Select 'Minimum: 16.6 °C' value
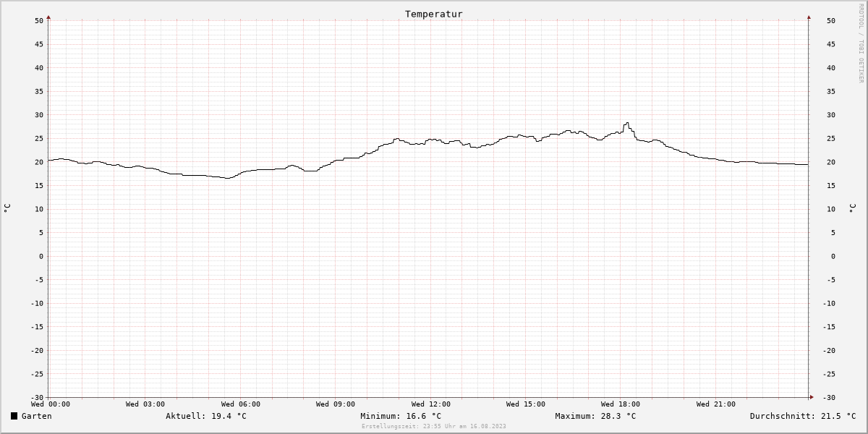 401,416
